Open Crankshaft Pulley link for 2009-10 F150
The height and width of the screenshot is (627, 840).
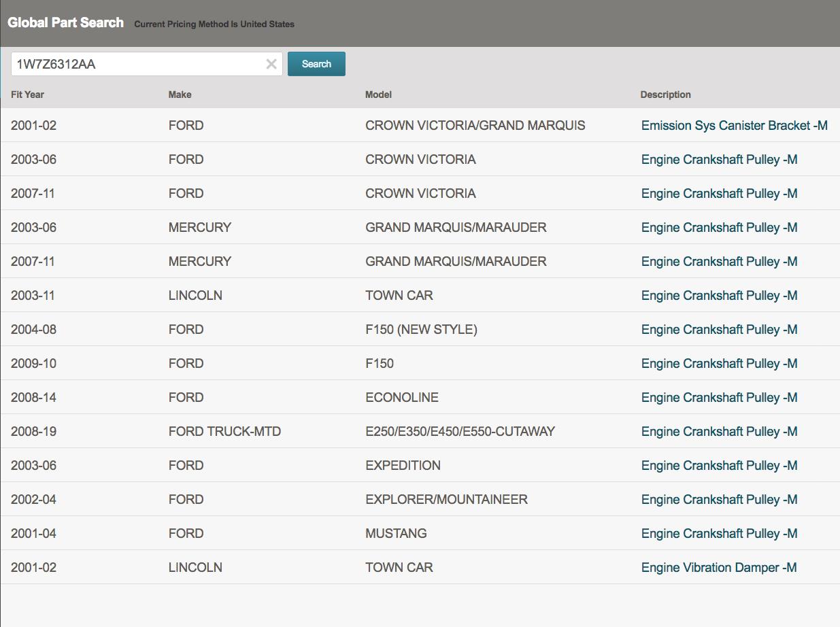(x=719, y=364)
